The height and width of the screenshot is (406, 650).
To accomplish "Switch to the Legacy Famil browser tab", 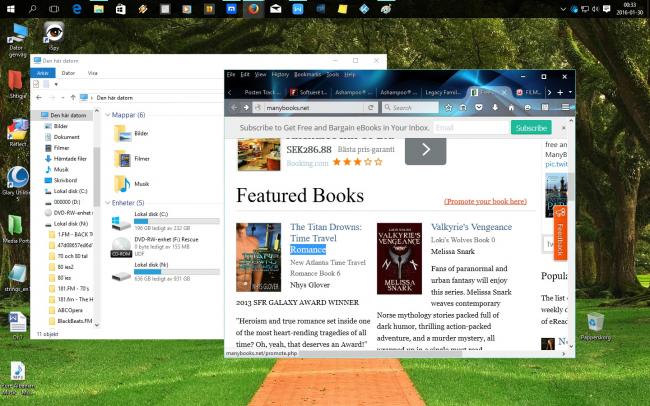I will (x=442, y=92).
